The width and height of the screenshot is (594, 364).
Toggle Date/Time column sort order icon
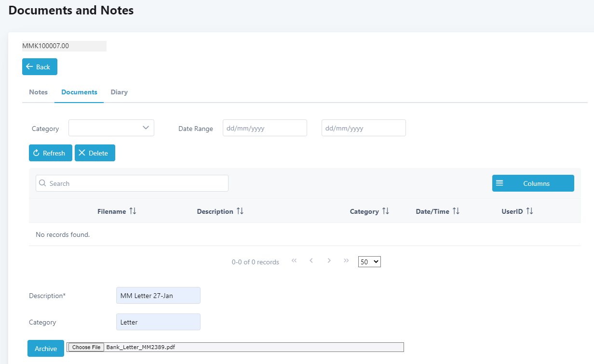coord(456,211)
